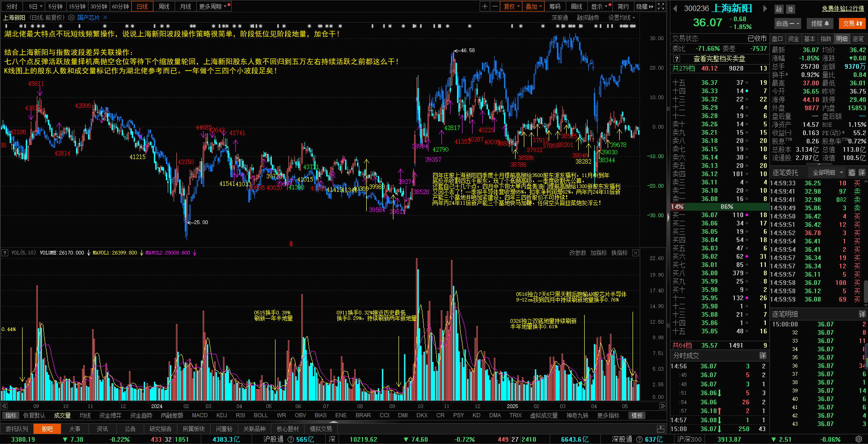Close the VOL indicator panel

pos(636,253)
